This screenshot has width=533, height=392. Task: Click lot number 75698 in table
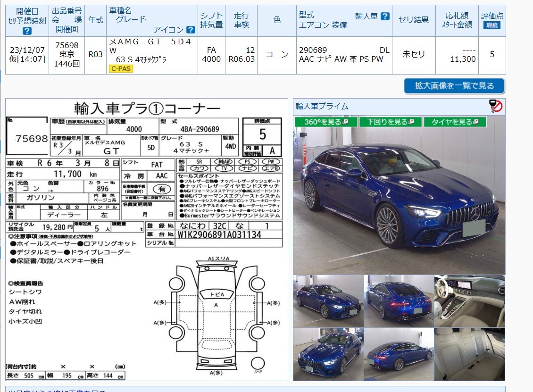67,45
